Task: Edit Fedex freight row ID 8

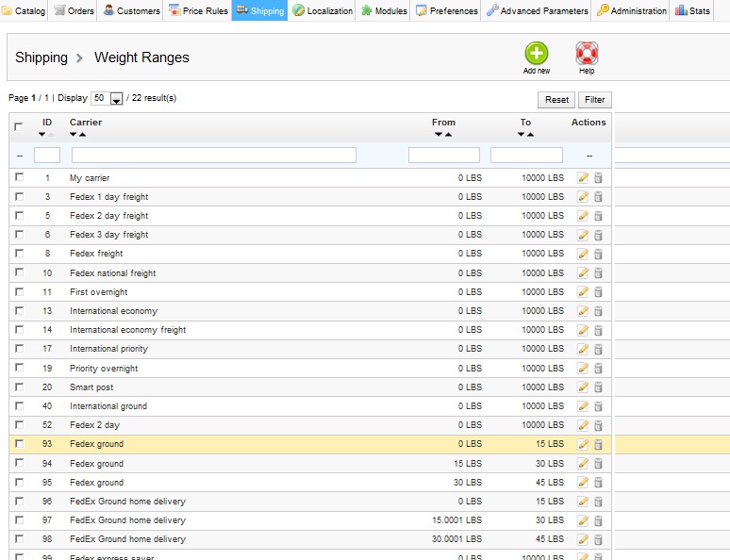Action: [x=583, y=254]
